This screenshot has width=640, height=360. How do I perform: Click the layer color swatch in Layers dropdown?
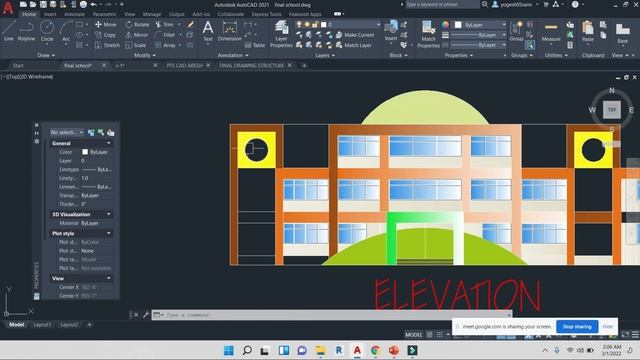324,25
